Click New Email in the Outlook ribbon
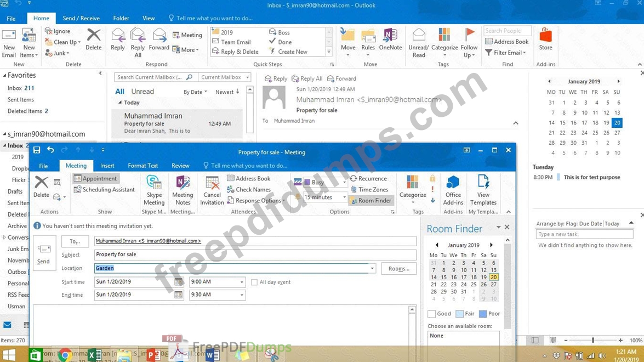This screenshot has height=362, width=644. [x=9, y=43]
